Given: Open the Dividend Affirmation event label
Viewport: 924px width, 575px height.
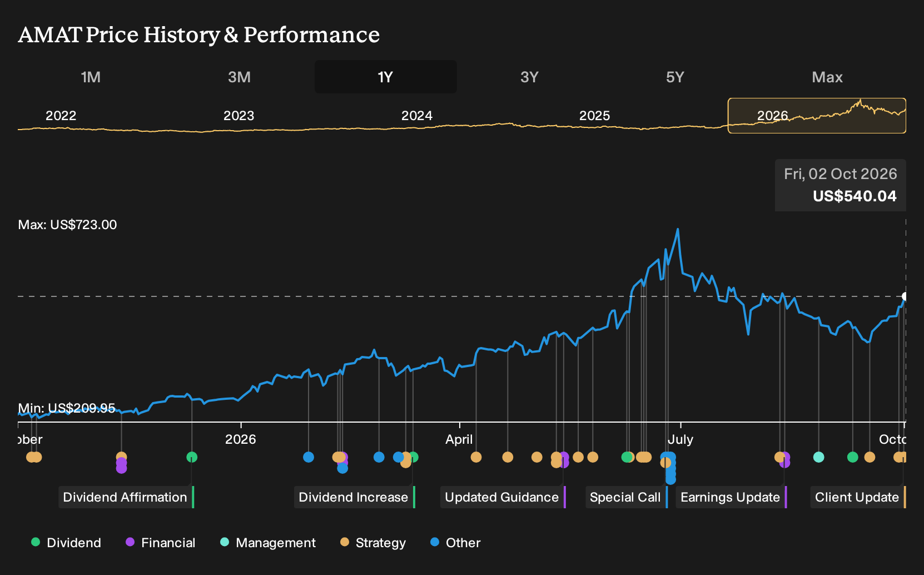Looking at the screenshot, I should (x=126, y=497).
